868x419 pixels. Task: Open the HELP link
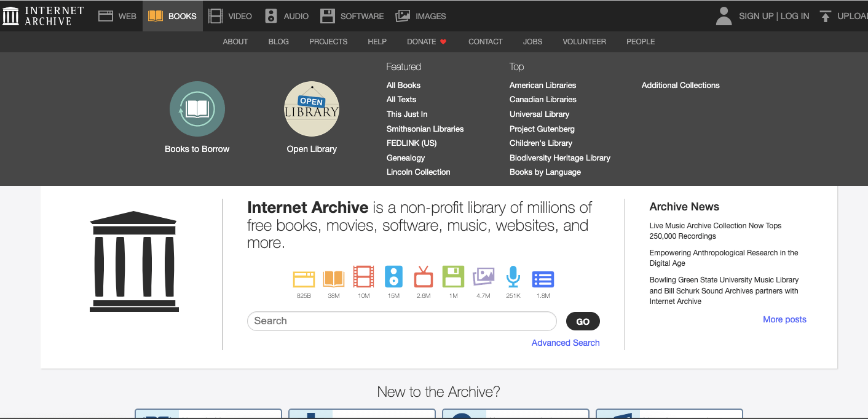coord(377,42)
